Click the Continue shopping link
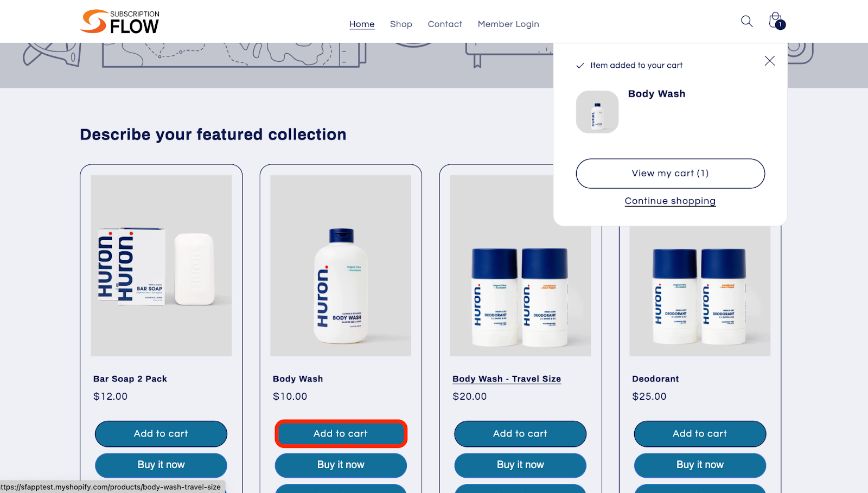 (x=670, y=201)
